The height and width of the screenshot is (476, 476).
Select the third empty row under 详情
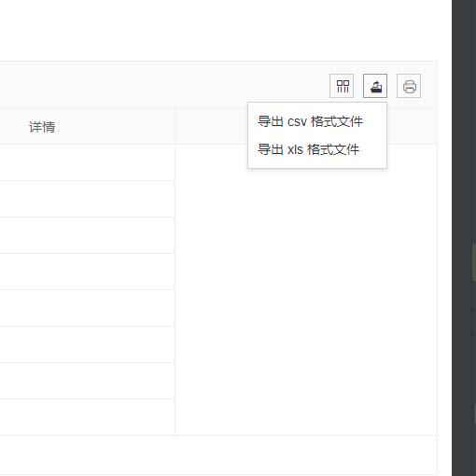click(87, 235)
